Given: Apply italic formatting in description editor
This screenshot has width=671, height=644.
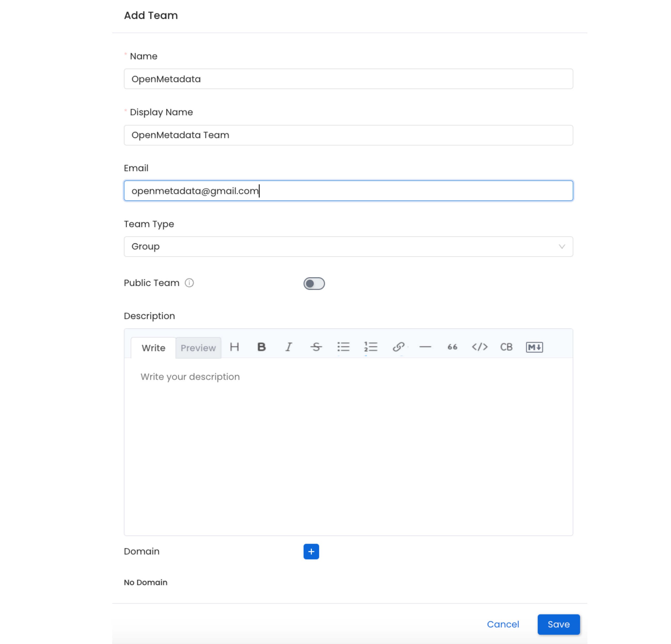Looking at the screenshot, I should [x=289, y=347].
